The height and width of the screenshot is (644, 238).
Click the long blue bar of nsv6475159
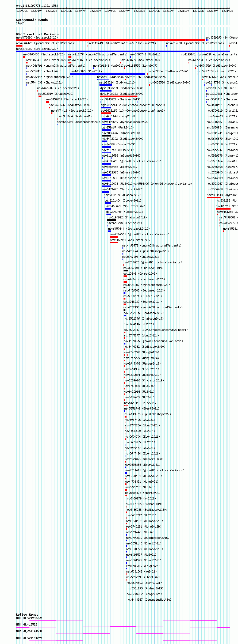point(123,51)
